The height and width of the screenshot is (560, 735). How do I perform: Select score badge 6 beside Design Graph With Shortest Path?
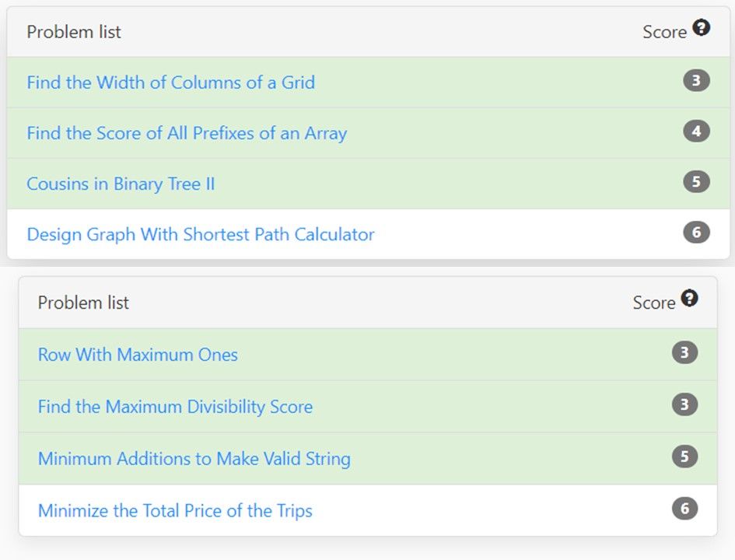click(x=696, y=233)
